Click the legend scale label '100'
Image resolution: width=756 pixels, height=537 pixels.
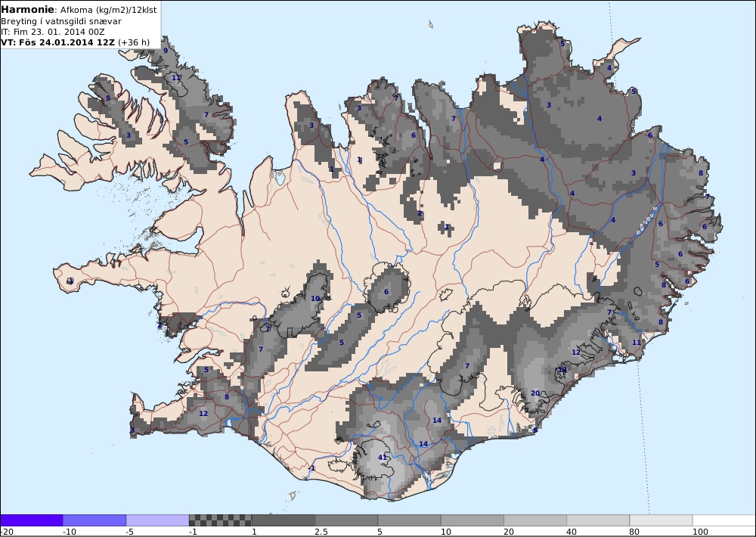(700, 532)
